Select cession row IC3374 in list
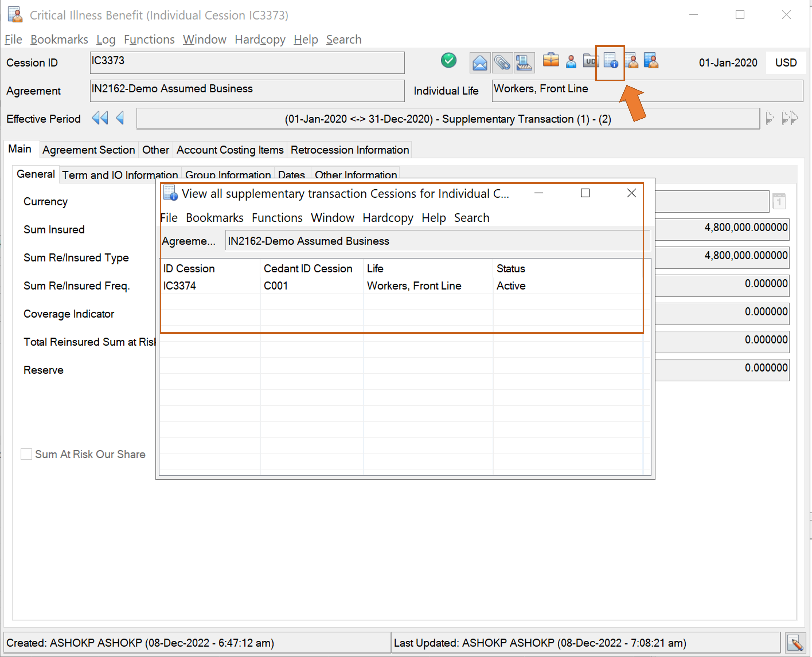812x657 pixels. 180,286
